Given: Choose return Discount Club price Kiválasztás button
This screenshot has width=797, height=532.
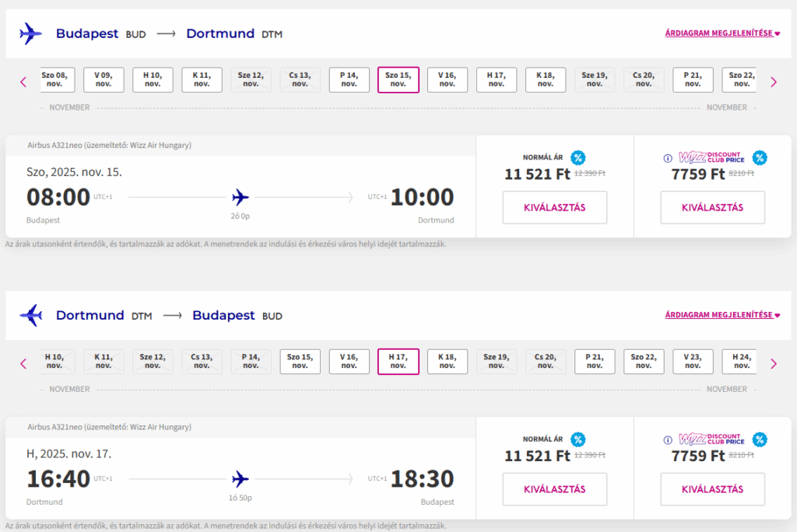Looking at the screenshot, I should tap(712, 489).
